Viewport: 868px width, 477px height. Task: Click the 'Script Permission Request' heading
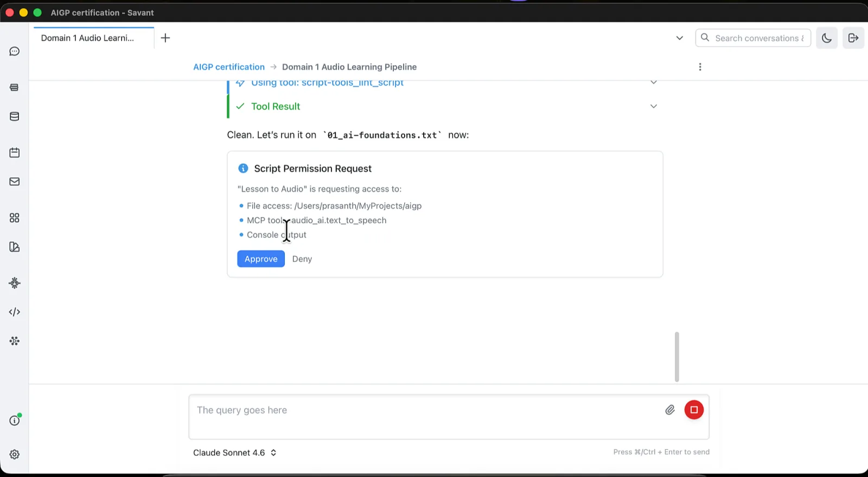pos(313,169)
